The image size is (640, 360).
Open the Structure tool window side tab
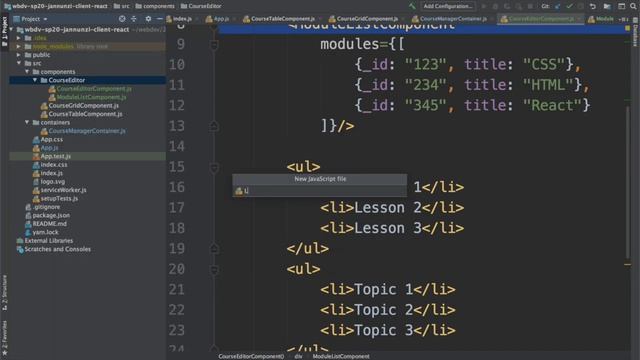4,292
